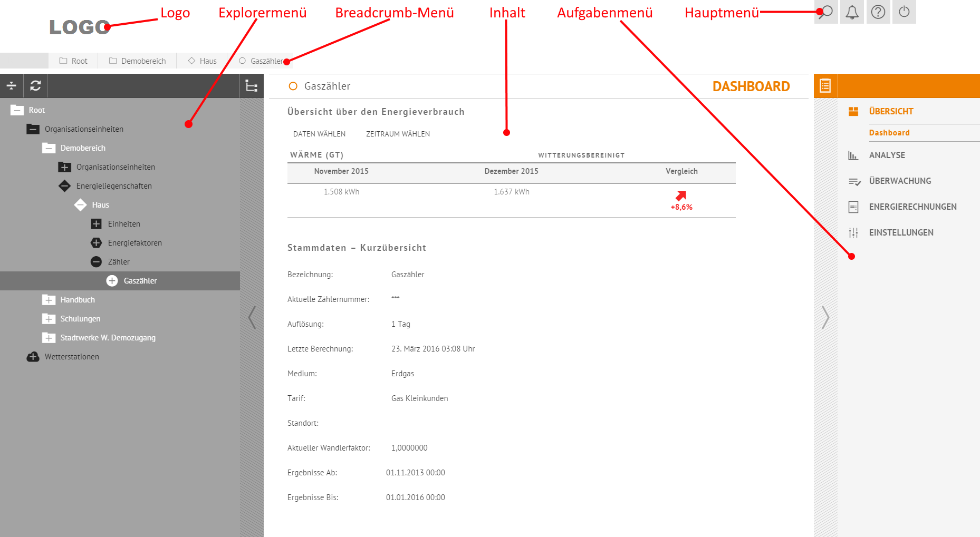Click the Übersicht tiles icon
The width and height of the screenshot is (980, 537).
click(x=853, y=111)
